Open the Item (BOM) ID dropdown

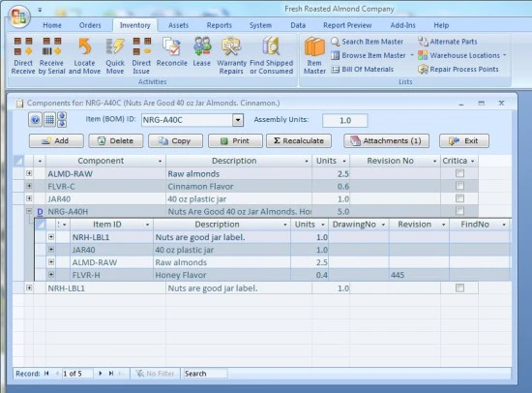[238, 120]
